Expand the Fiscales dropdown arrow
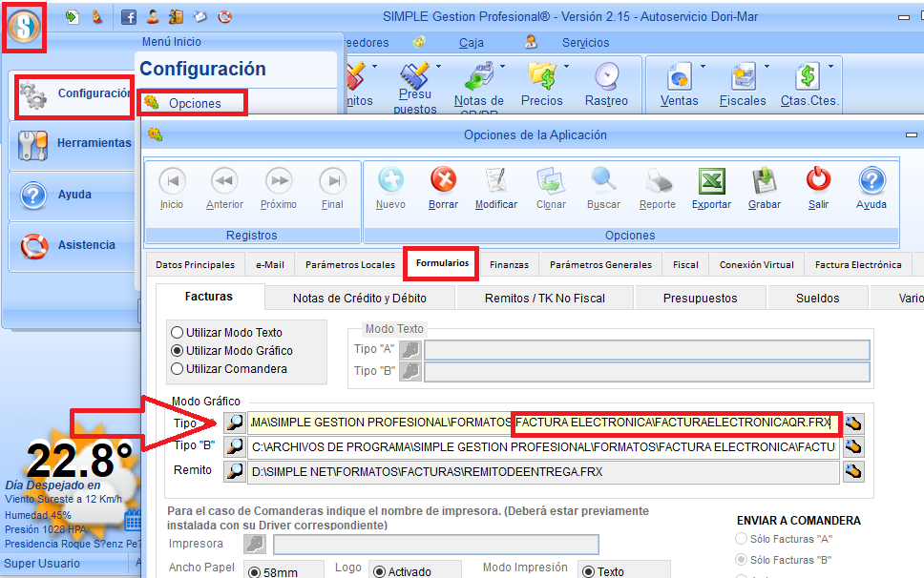Viewport: 924px width, 578px height. [x=766, y=67]
